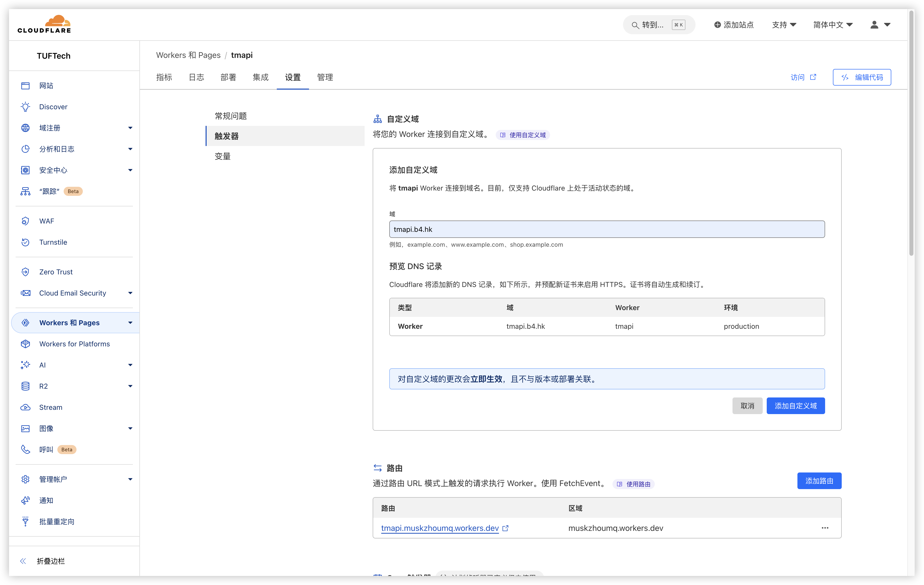Image resolution: width=924 pixels, height=585 pixels.
Task: Click the 通知 megaphone icon
Action: coord(25,500)
